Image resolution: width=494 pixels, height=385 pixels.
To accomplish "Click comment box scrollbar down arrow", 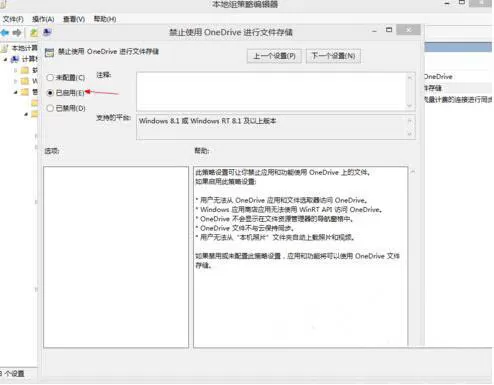I will pos(410,106).
